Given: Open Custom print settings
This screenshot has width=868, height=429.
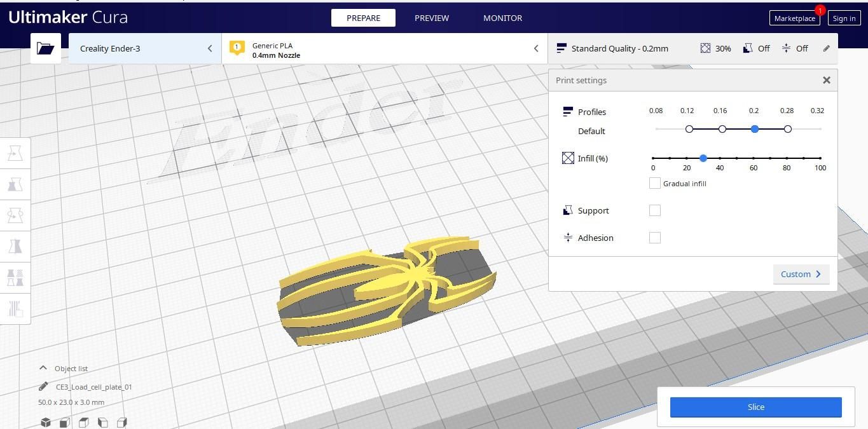Looking at the screenshot, I should pyautogui.click(x=801, y=274).
